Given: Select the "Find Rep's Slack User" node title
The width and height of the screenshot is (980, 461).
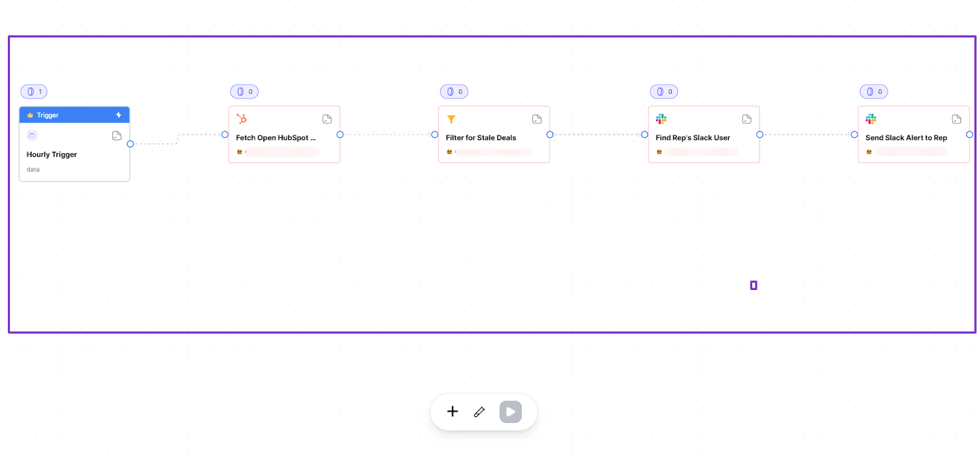Looking at the screenshot, I should (693, 138).
